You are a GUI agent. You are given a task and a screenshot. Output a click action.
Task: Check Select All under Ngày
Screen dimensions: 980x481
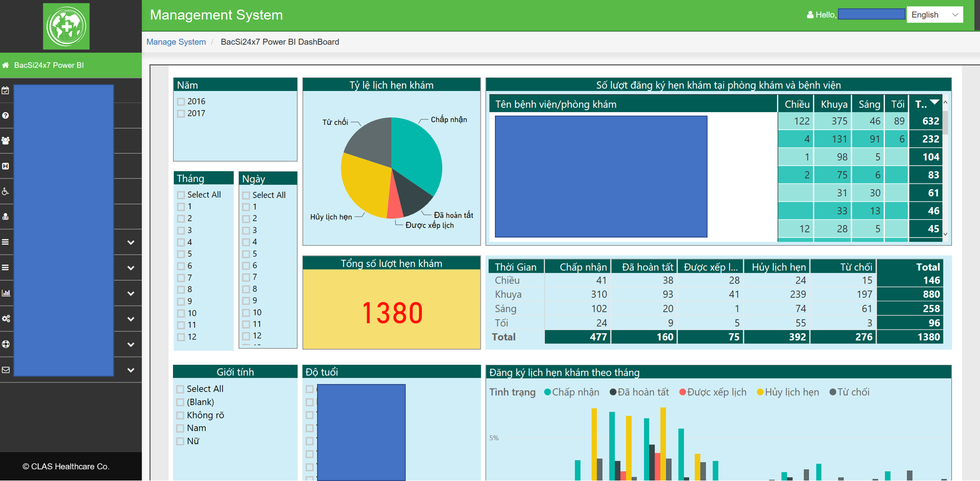pyautogui.click(x=246, y=195)
